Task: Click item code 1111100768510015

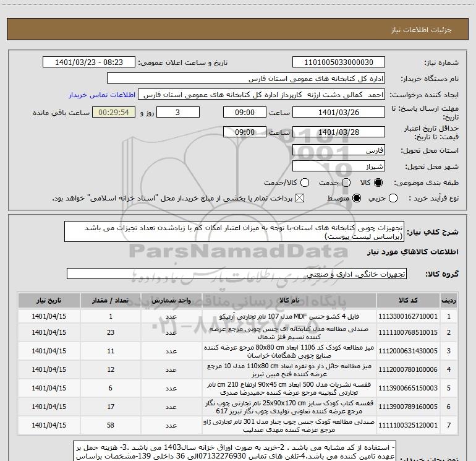Action: click(408, 332)
